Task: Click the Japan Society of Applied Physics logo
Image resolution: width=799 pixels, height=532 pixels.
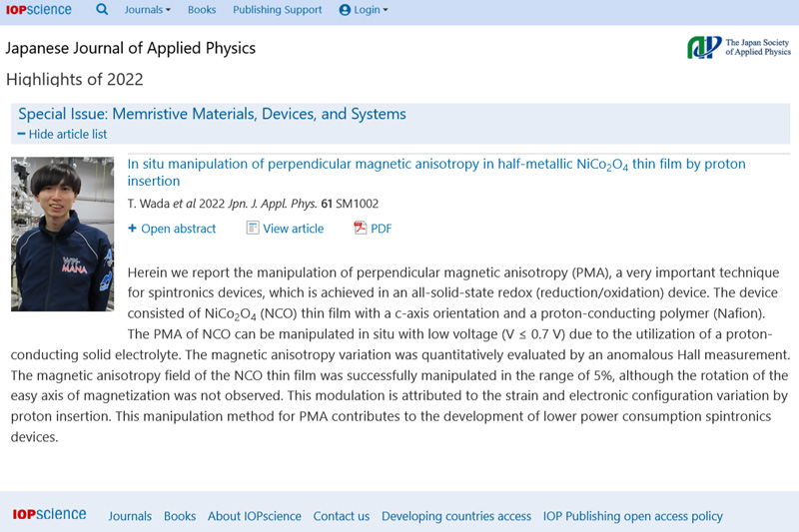Action: pyautogui.click(x=738, y=47)
